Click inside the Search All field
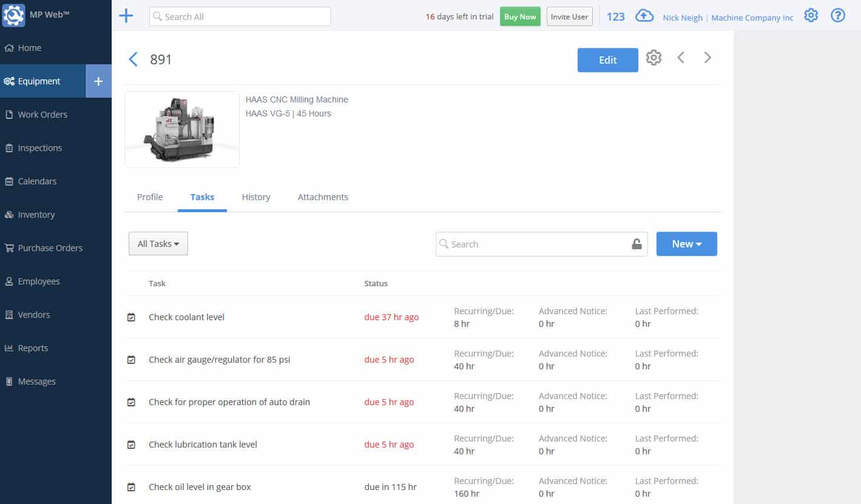This screenshot has height=504, width=861. pos(240,16)
